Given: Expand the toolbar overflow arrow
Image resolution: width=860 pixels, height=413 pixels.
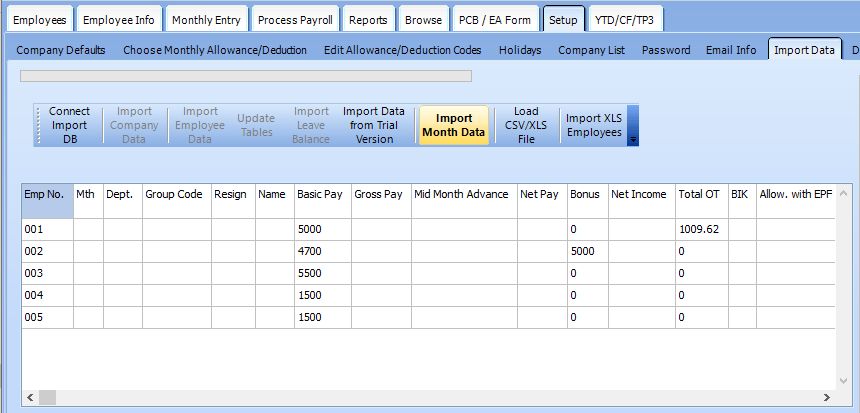Looking at the screenshot, I should (x=632, y=140).
